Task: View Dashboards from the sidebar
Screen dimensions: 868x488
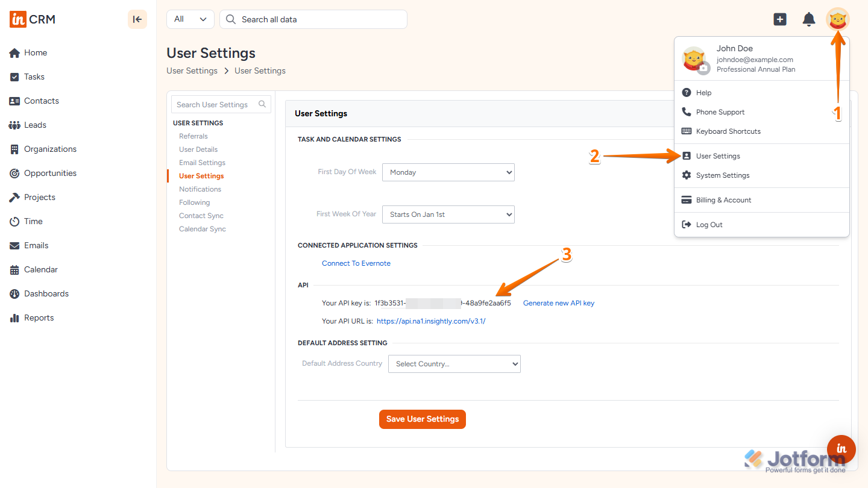Action: tap(45, 293)
